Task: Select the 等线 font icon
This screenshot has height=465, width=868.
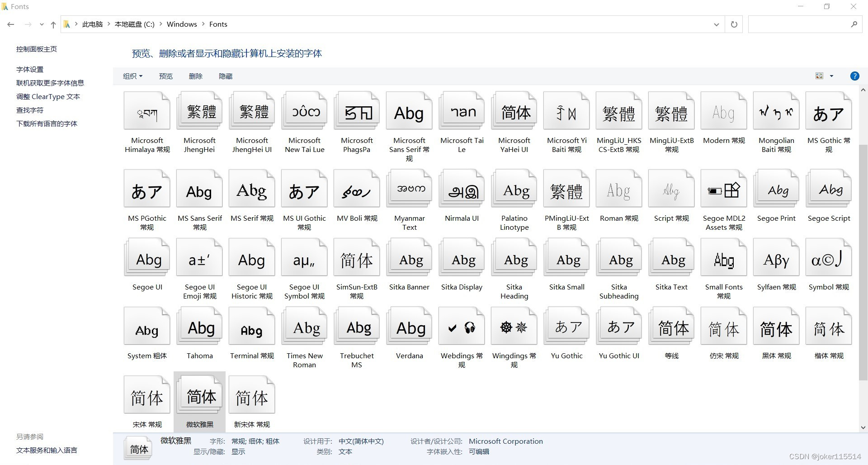Action: click(671, 327)
